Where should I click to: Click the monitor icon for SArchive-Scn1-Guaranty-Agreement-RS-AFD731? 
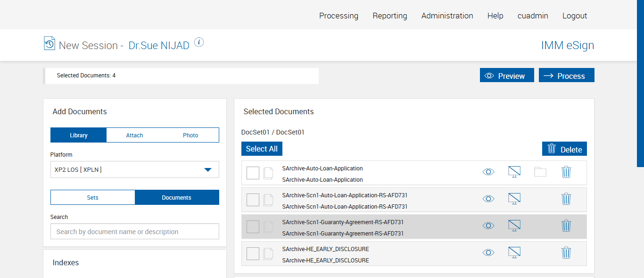[514, 226]
